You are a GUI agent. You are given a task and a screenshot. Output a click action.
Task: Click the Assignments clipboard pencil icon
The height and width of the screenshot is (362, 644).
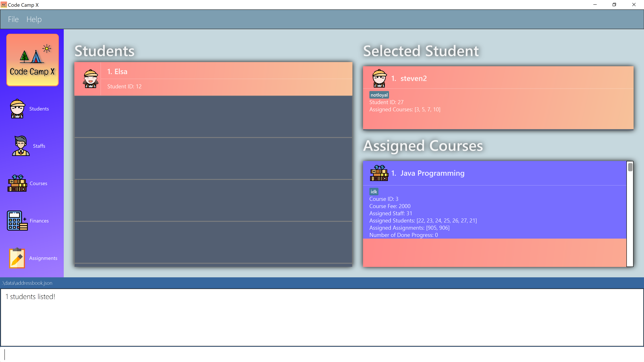click(17, 258)
